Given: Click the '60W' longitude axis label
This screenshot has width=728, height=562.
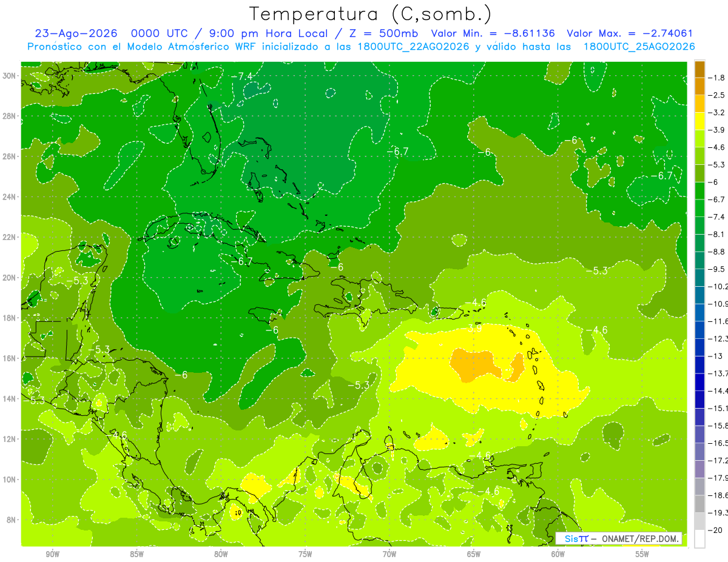Looking at the screenshot, I should tap(559, 554).
